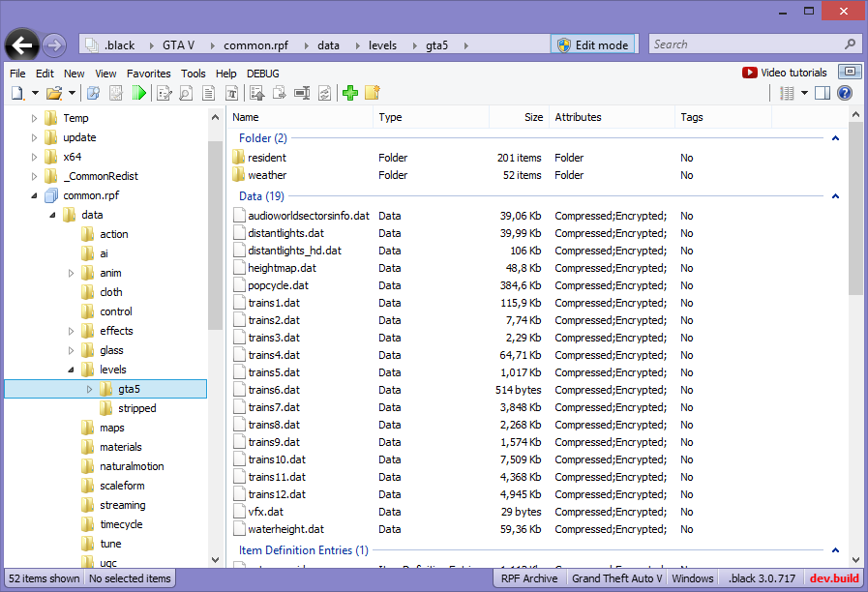Click the tree scroll-down arrow
This screenshot has height=592, width=868.
click(216, 560)
